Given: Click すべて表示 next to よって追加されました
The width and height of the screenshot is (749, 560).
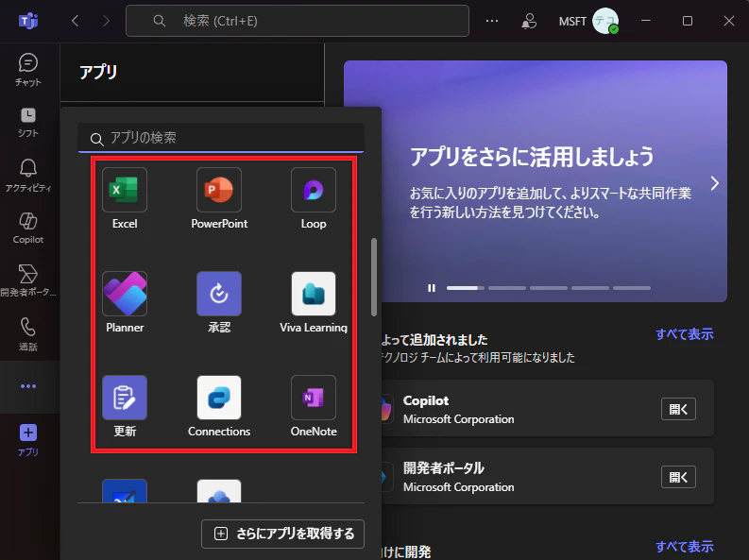Looking at the screenshot, I should point(684,334).
